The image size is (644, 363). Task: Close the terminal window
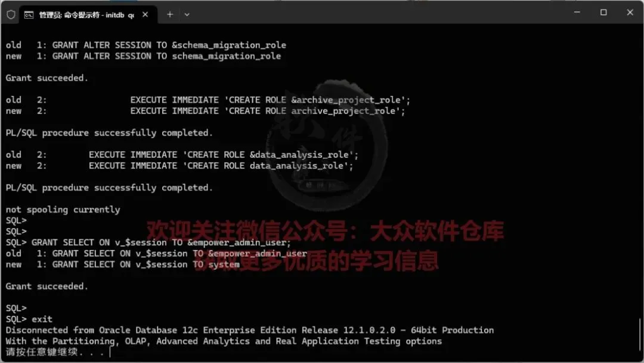click(630, 13)
